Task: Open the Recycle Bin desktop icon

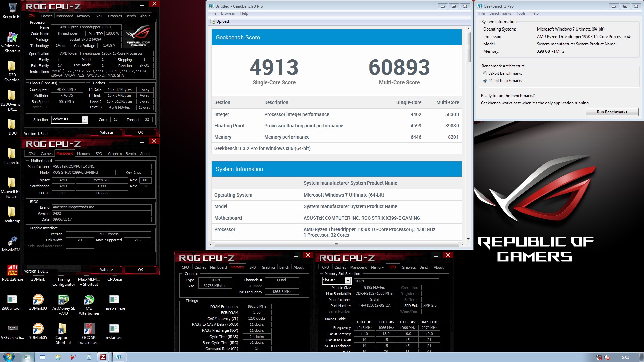Action: point(12,7)
